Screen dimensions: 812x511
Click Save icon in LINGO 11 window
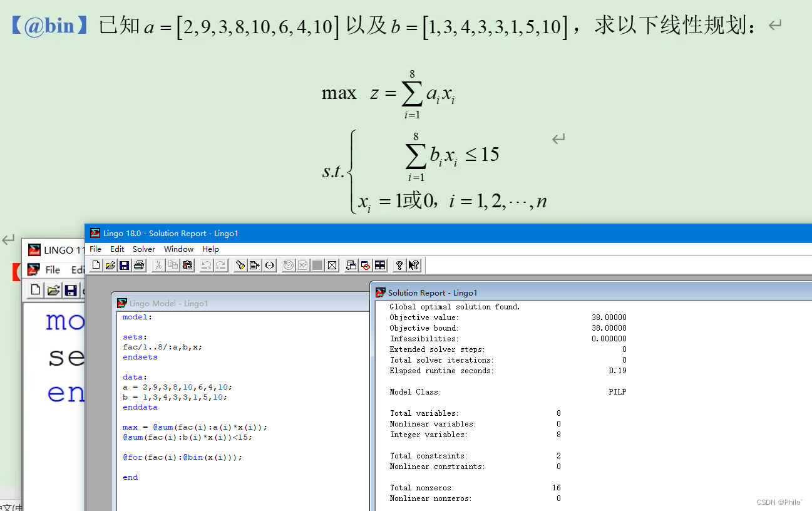click(x=71, y=290)
